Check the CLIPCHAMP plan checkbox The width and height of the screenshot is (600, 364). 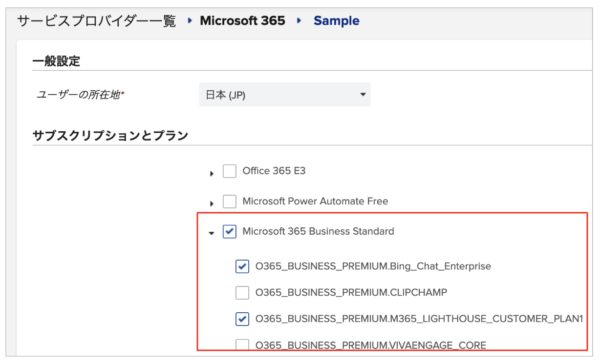[x=242, y=293]
